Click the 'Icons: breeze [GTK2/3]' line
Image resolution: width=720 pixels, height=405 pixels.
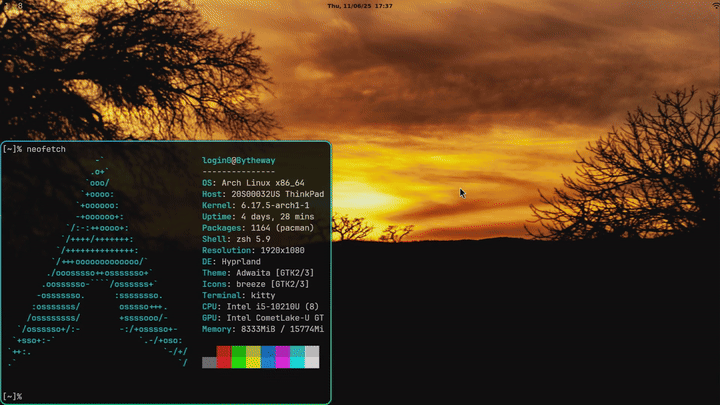point(256,284)
